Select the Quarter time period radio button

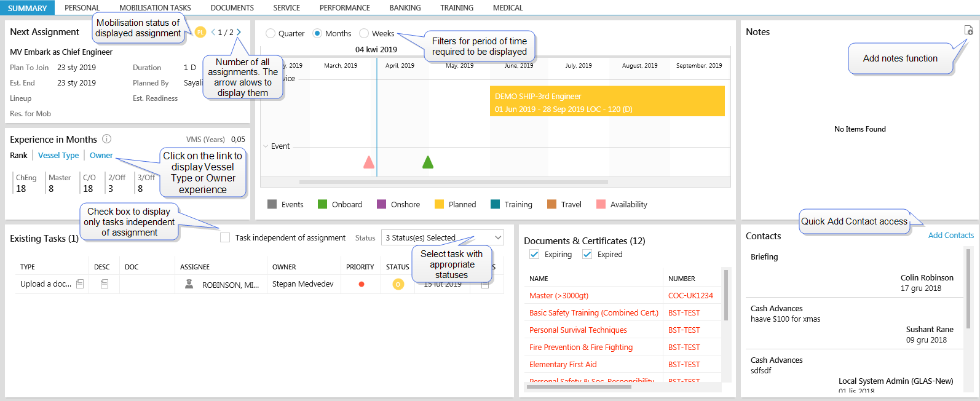point(271,33)
